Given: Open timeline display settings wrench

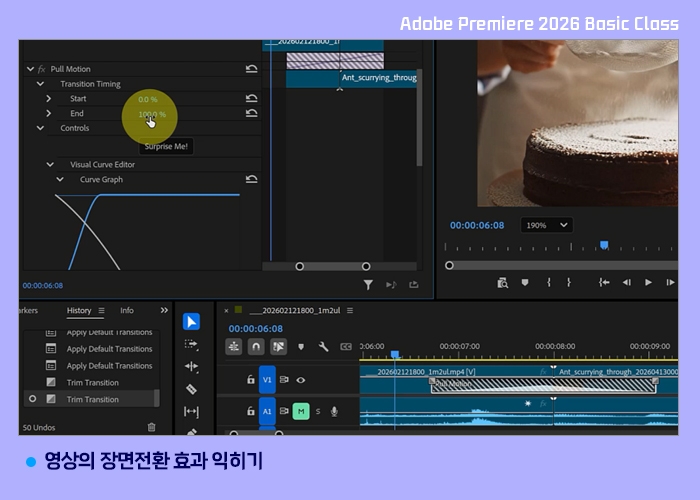Looking at the screenshot, I should tap(323, 346).
